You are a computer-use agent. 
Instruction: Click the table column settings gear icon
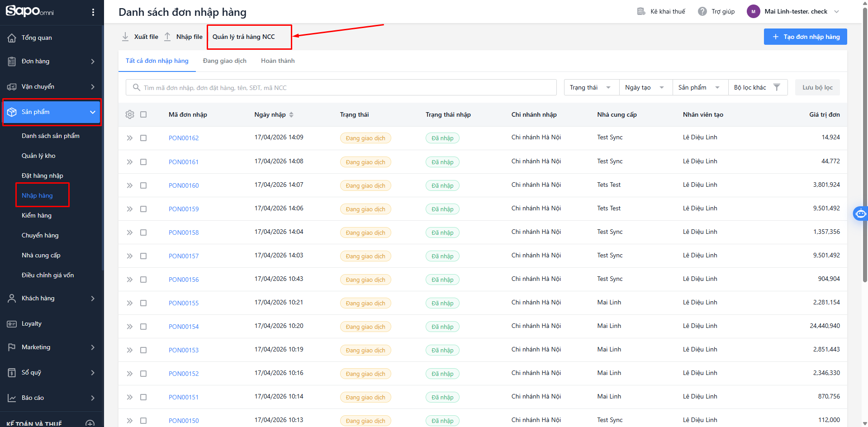tap(130, 114)
